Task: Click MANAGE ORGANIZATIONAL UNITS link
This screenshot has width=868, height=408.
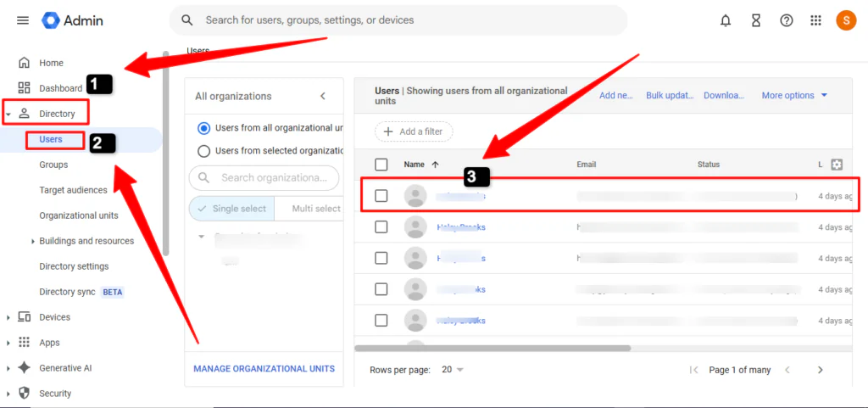Action: click(x=264, y=369)
